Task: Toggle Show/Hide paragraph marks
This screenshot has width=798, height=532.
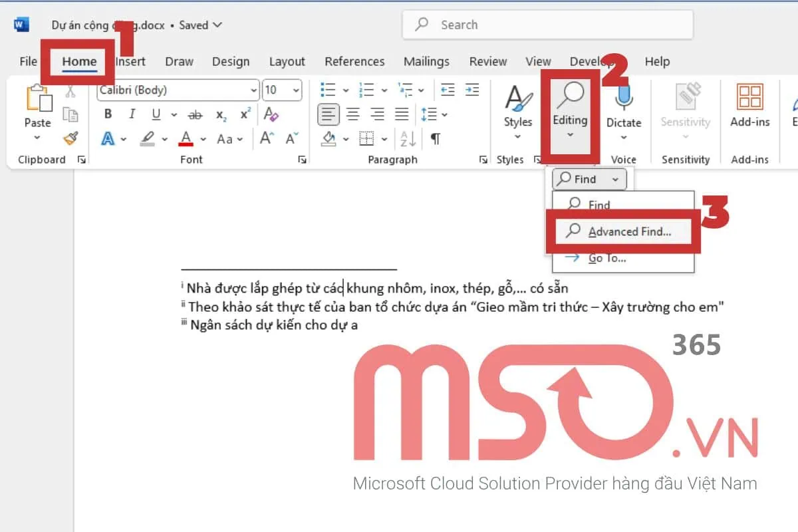Action: tap(435, 138)
